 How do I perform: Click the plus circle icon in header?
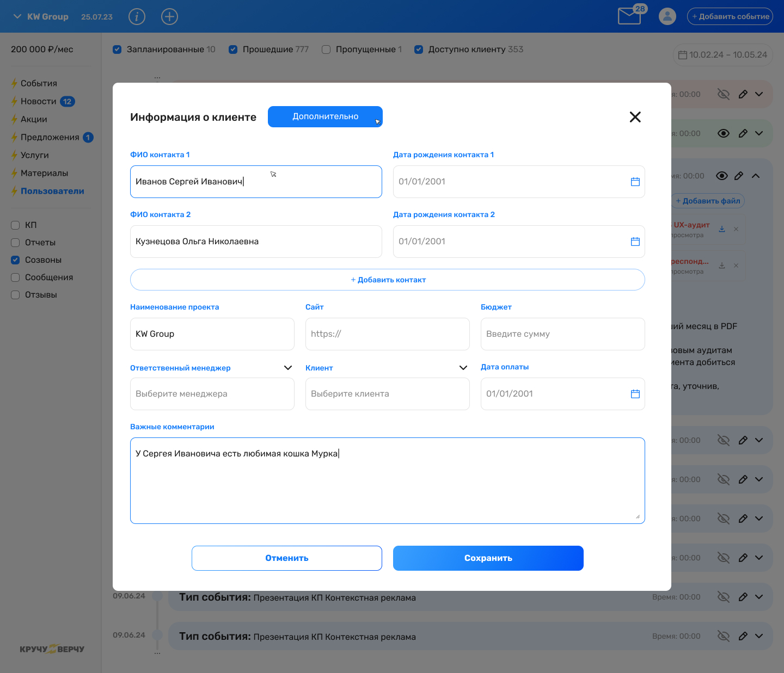(x=170, y=17)
